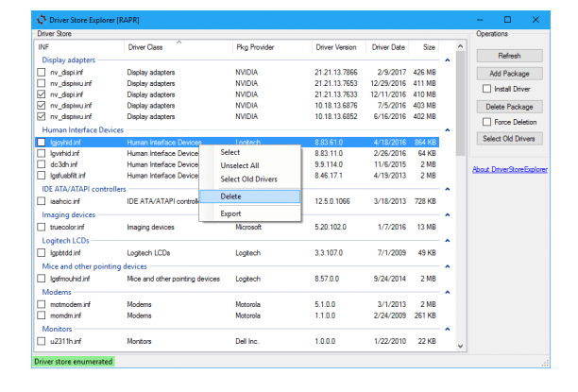The image size is (578, 392).
Task: Collapse the Imaging devices group
Action: [x=447, y=215]
